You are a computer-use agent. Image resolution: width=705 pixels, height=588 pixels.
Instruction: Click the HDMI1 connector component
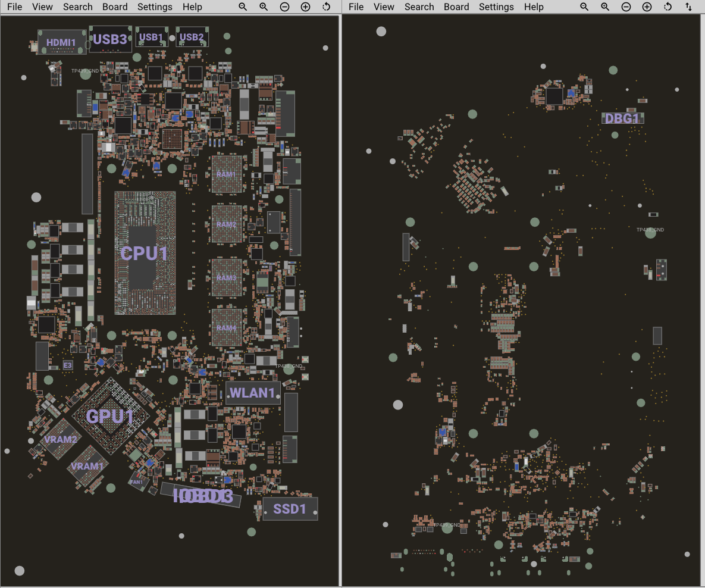click(x=62, y=42)
